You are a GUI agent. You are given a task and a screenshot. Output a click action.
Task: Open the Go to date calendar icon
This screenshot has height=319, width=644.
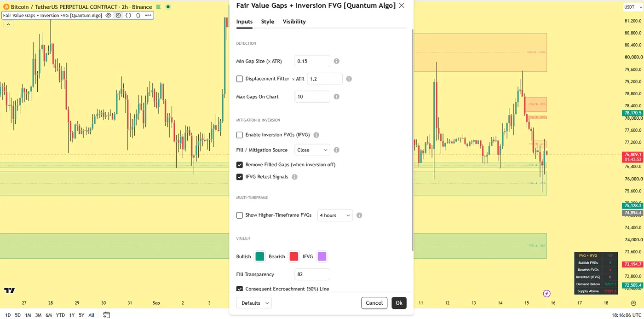pos(106,315)
